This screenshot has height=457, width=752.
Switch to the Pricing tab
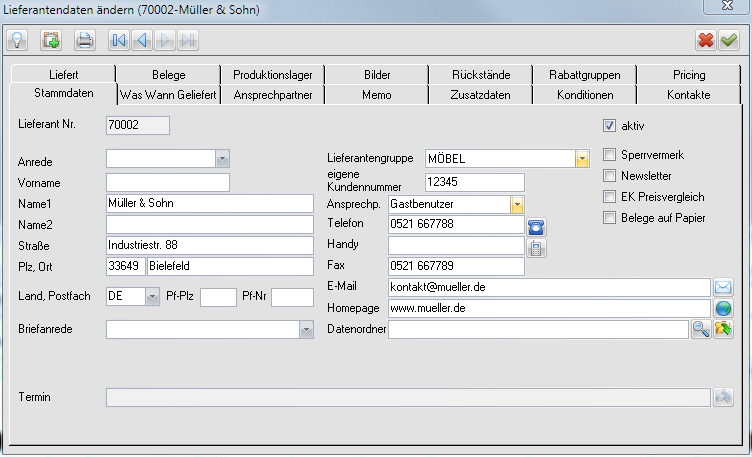click(689, 75)
